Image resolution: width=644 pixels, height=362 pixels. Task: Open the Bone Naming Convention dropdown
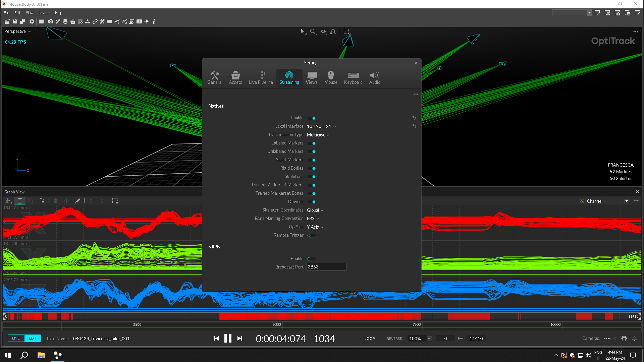[312, 219]
